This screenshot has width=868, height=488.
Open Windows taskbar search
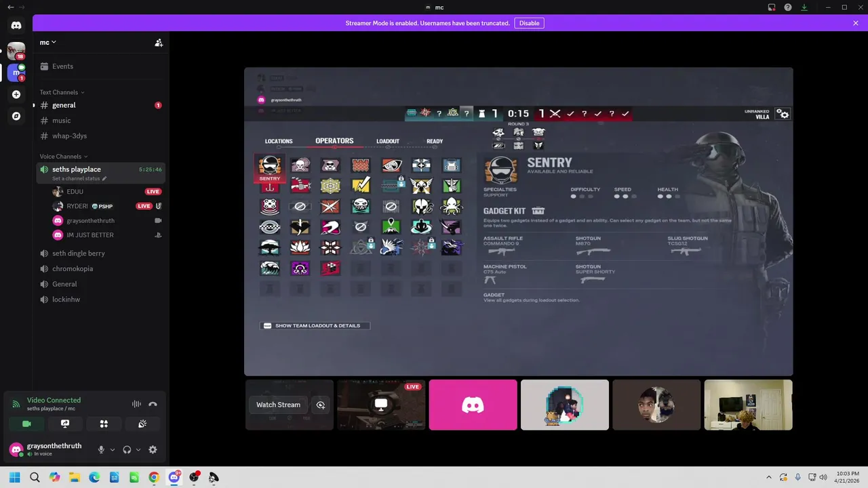pyautogui.click(x=35, y=478)
